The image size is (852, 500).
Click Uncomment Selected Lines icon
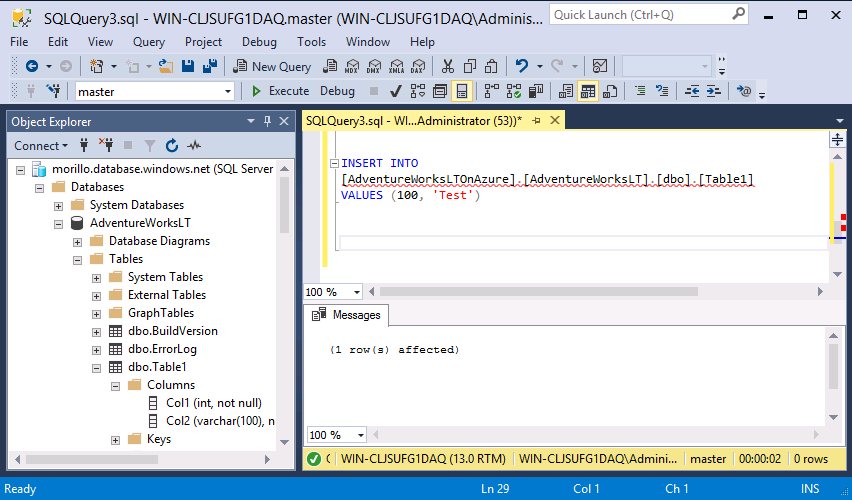[662, 91]
